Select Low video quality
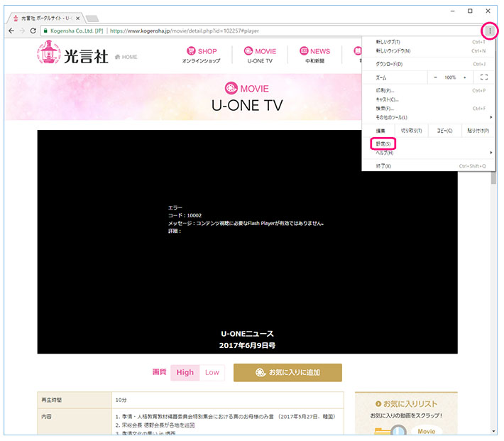504x441 pixels. pyautogui.click(x=212, y=373)
